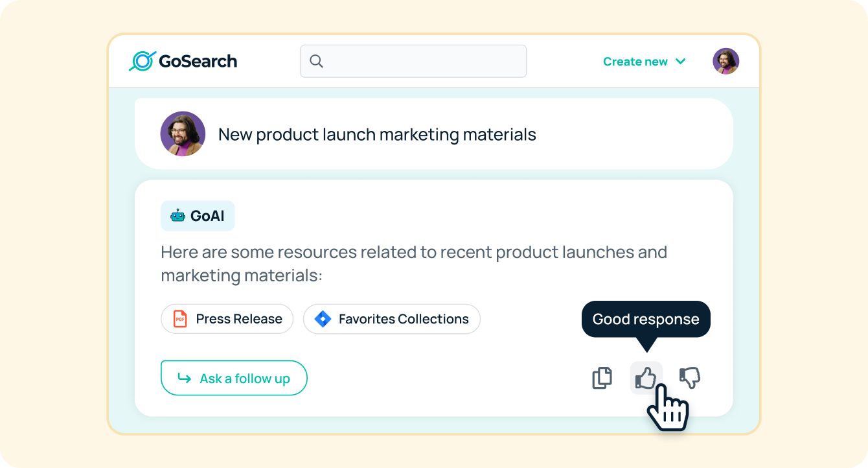Screen dimensions: 868x468
Task: Click the blue diamond Favorites Collections icon
Action: [322, 318]
